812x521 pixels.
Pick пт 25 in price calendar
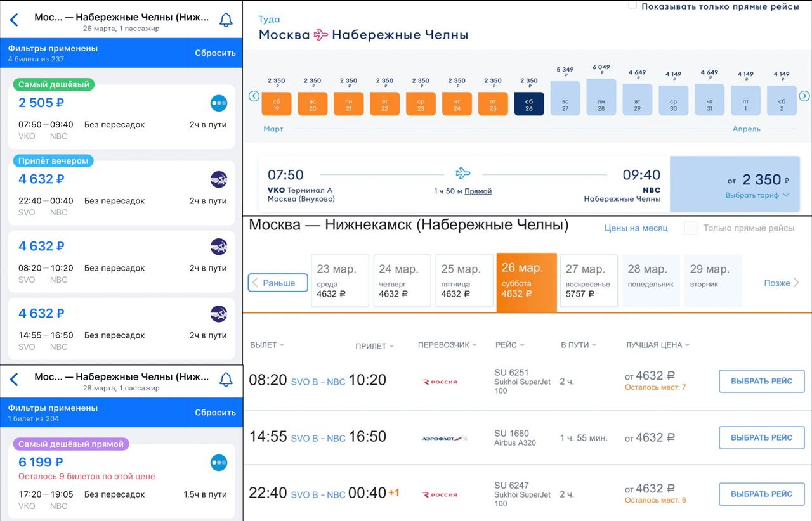coord(494,104)
